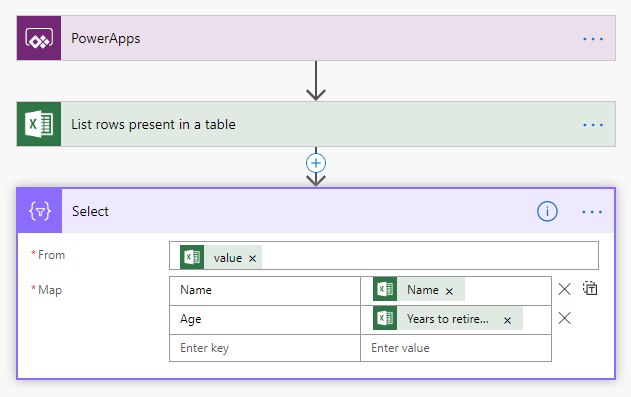631x397 pixels.
Task: Open Select action ellipsis menu
Action: click(592, 212)
